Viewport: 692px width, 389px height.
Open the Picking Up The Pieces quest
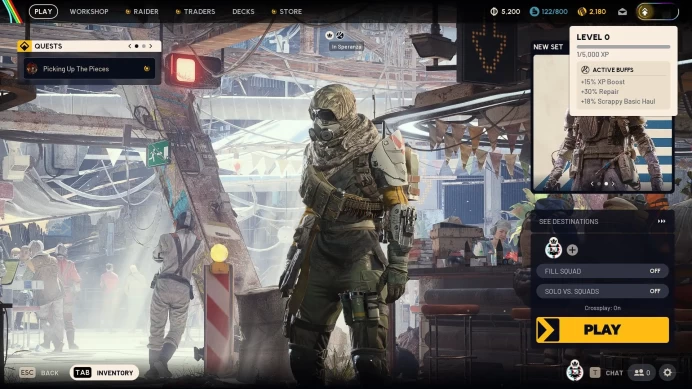[89, 69]
